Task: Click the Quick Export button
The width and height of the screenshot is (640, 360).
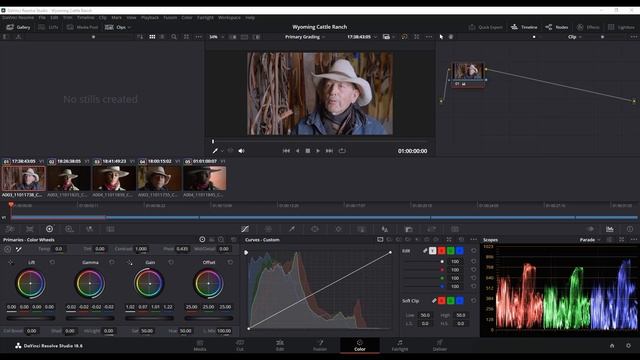Action: pos(486,27)
